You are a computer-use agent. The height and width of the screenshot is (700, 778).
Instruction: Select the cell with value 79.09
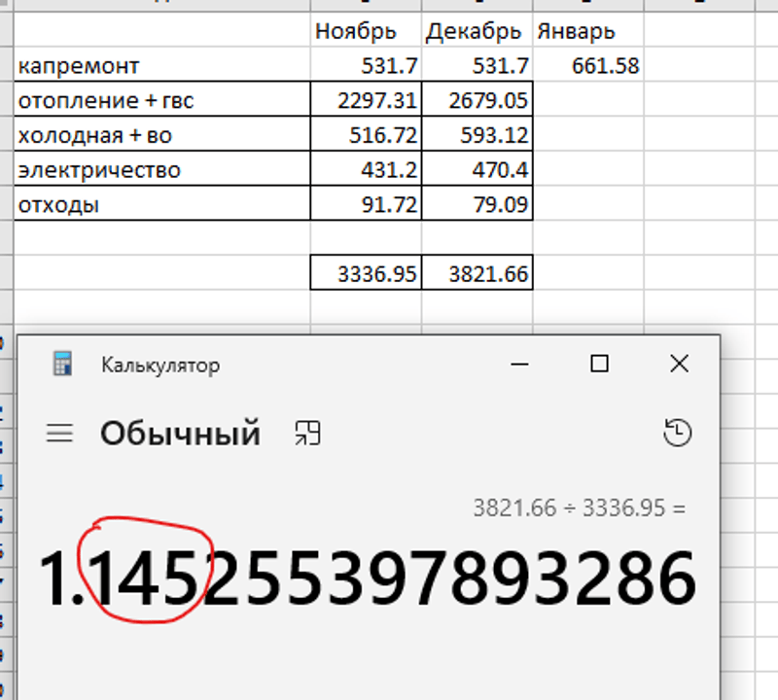pos(477,203)
